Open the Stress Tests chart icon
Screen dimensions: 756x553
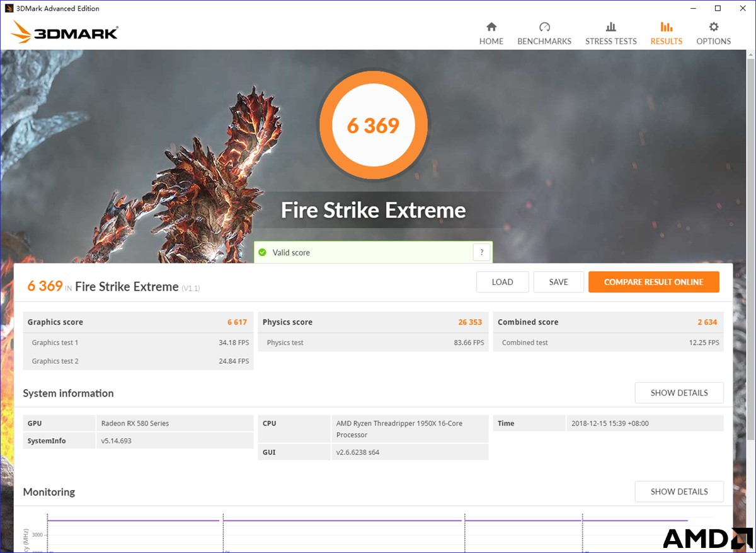click(x=611, y=26)
